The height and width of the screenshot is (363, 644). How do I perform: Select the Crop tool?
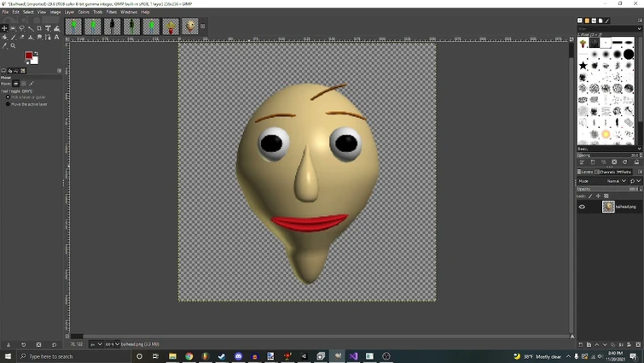(x=39, y=28)
